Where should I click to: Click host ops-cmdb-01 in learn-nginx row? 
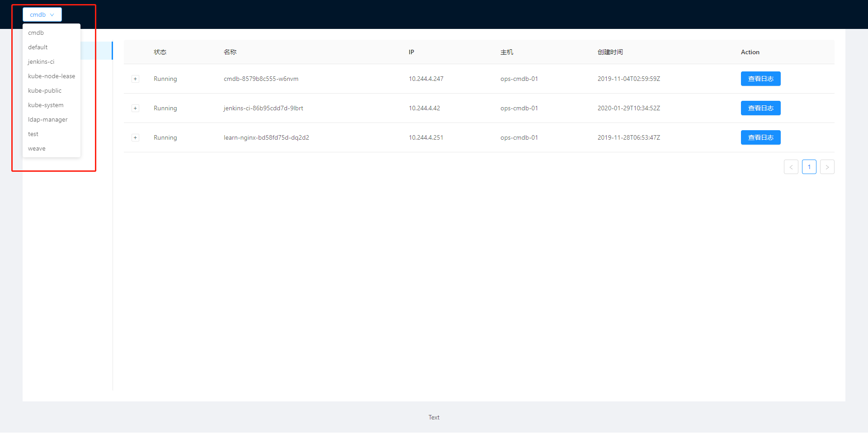tap(519, 137)
